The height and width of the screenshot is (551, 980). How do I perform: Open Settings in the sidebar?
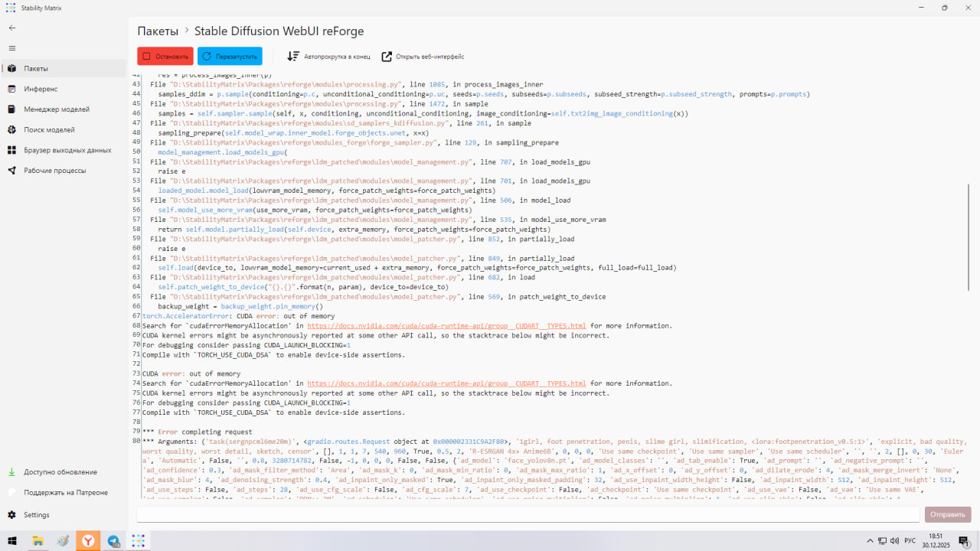pyautogui.click(x=63, y=515)
